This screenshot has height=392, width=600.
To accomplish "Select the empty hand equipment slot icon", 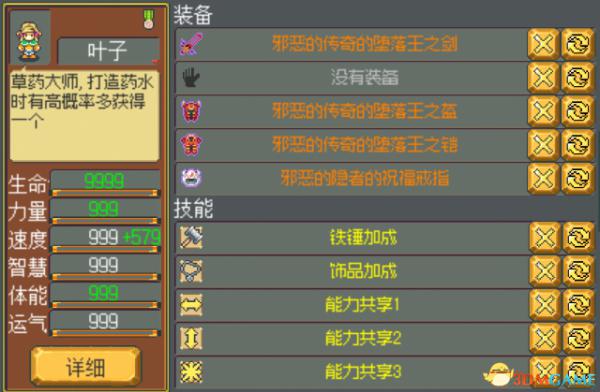I will point(191,77).
